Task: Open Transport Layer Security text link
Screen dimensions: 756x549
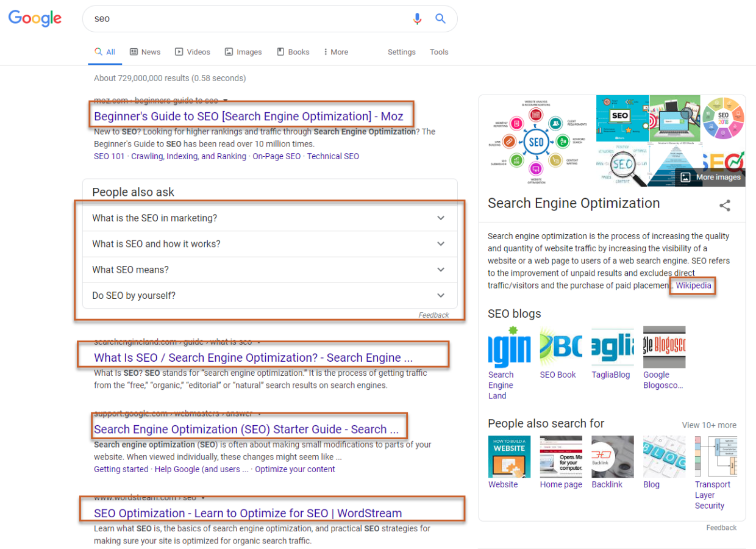Action: (x=713, y=495)
